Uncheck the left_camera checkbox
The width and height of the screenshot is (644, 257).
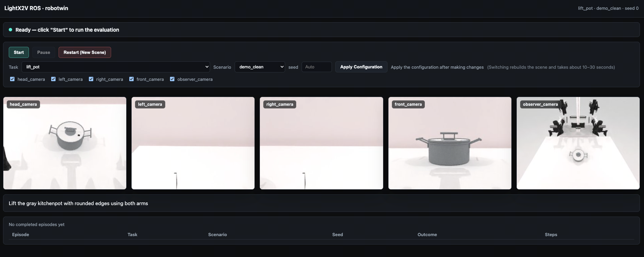click(x=53, y=79)
